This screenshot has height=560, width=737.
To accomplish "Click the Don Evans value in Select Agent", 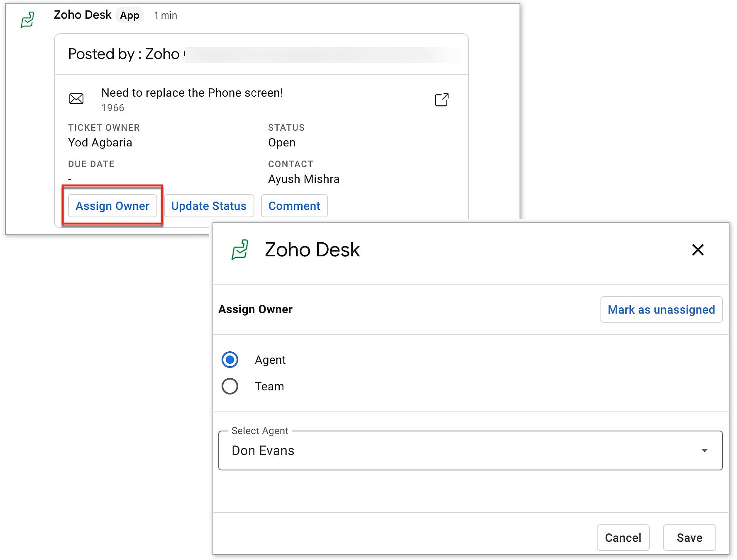I will tap(263, 450).
